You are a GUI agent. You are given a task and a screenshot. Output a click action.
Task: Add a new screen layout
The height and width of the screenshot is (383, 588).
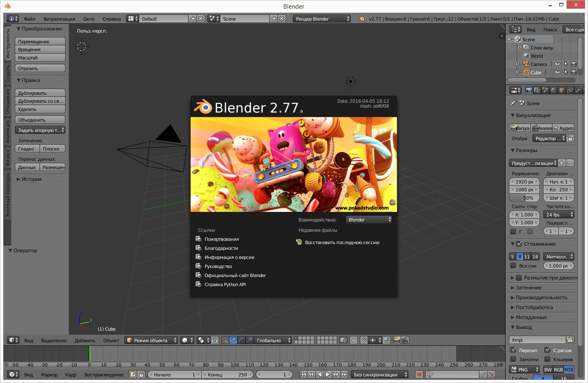click(193, 19)
